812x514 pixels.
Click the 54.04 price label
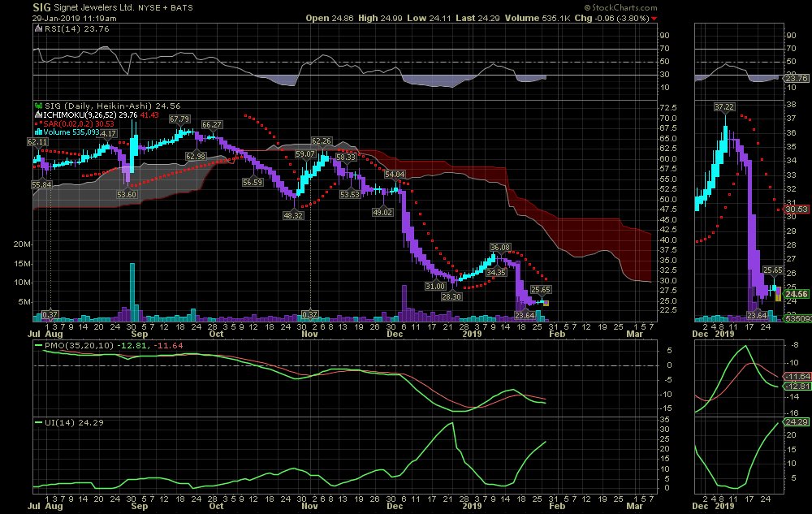coord(395,175)
